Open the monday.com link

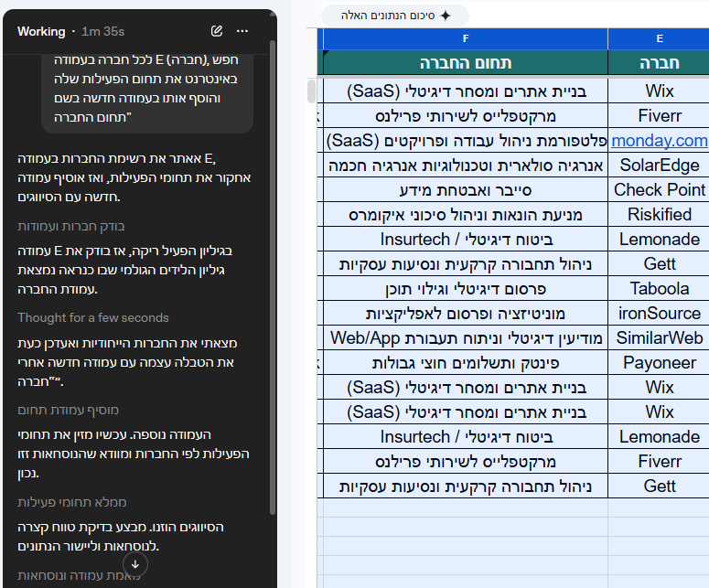660,141
